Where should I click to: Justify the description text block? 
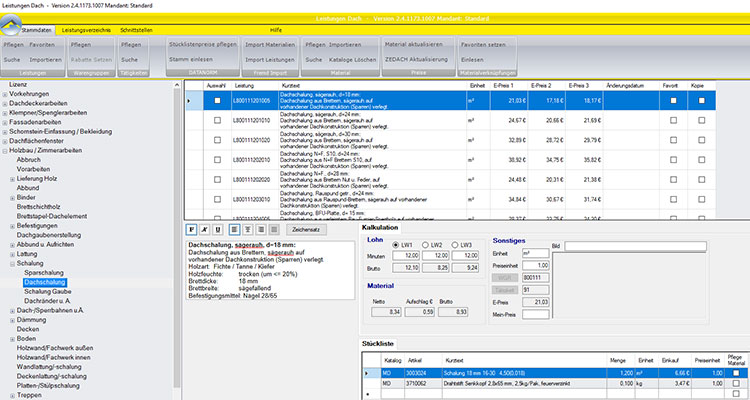pos(273,229)
